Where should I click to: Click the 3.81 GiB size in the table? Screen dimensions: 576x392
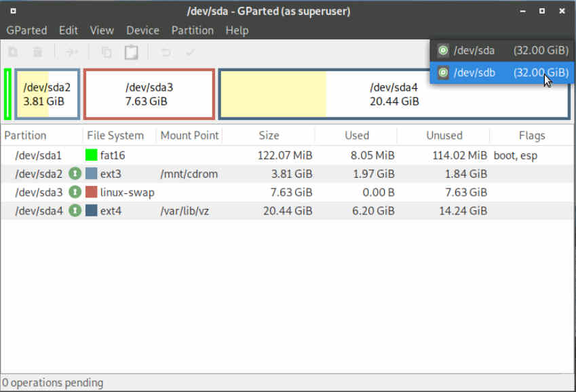pyautogui.click(x=292, y=174)
